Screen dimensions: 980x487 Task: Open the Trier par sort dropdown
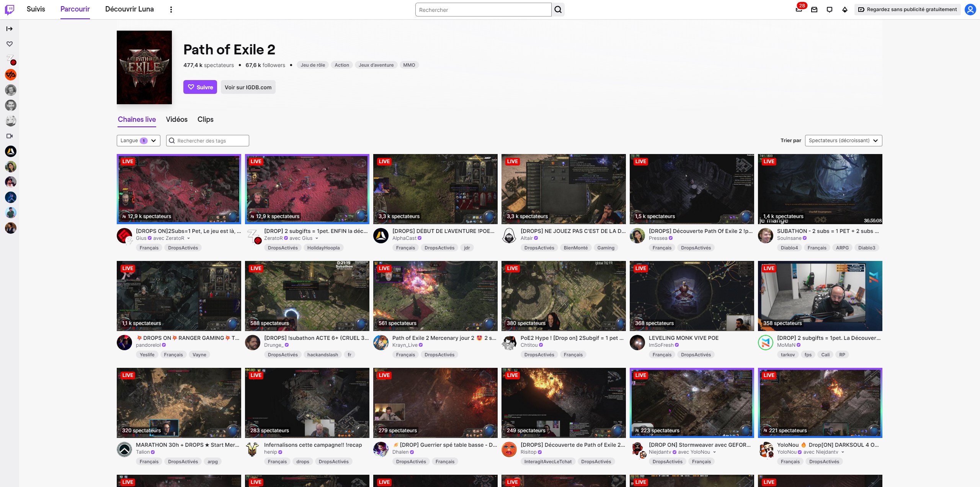(844, 140)
